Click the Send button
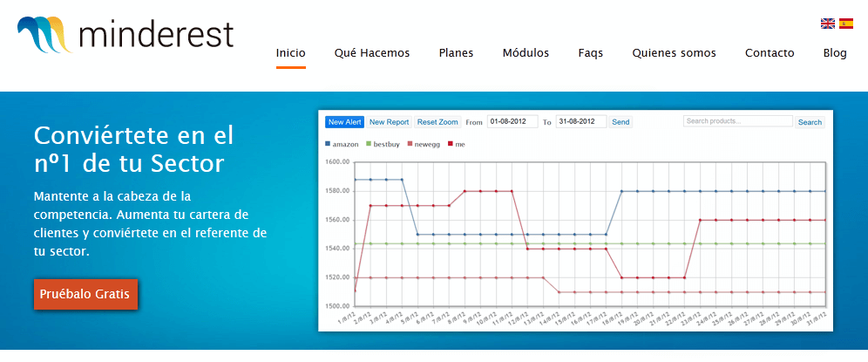 click(620, 122)
